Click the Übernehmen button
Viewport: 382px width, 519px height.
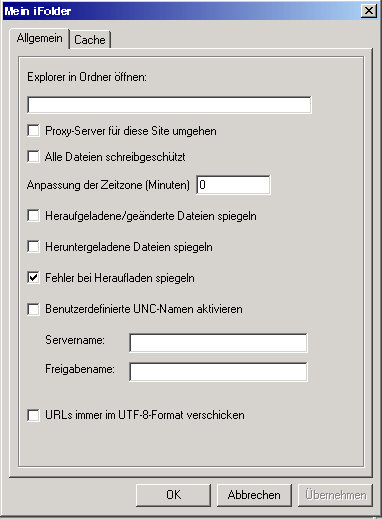pyautogui.click(x=335, y=495)
